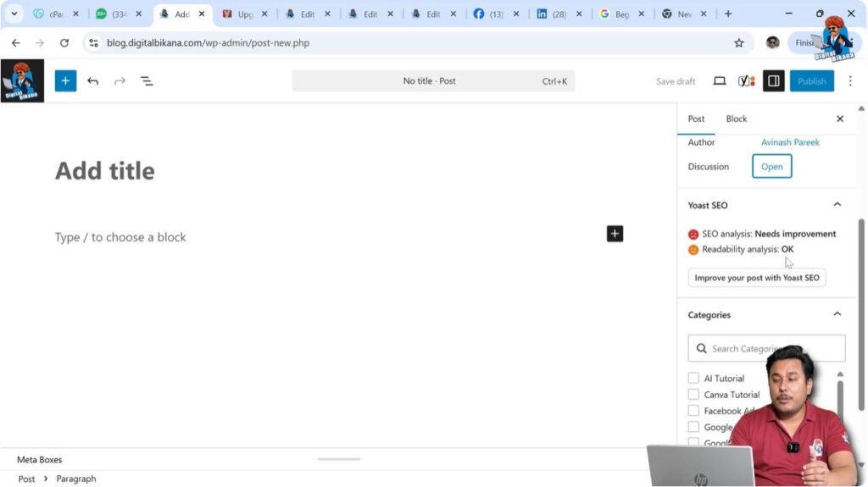Switch to the Google search tab
Viewport: 868px width, 487px height.
(x=615, y=14)
